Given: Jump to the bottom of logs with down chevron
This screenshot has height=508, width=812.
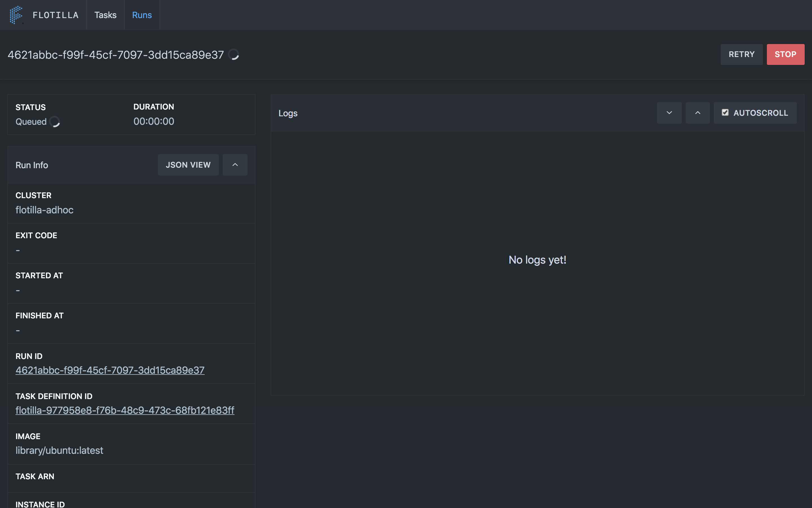Looking at the screenshot, I should tap(669, 113).
